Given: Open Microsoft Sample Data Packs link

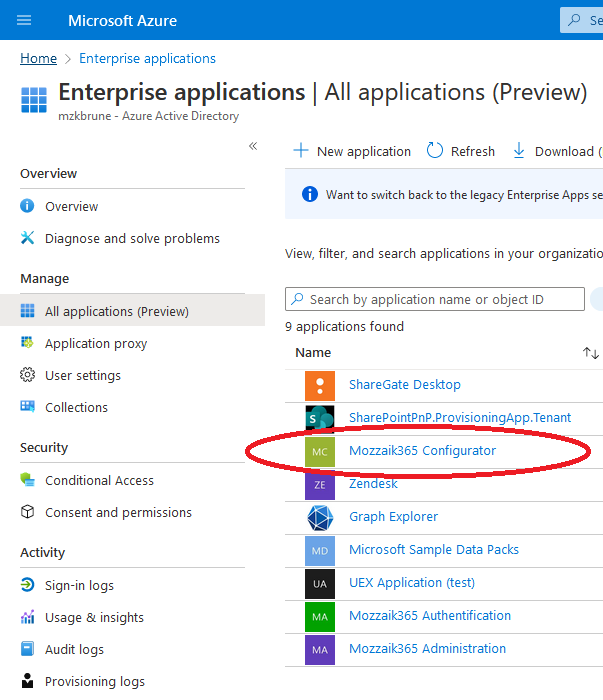Looking at the screenshot, I should click(x=434, y=550).
